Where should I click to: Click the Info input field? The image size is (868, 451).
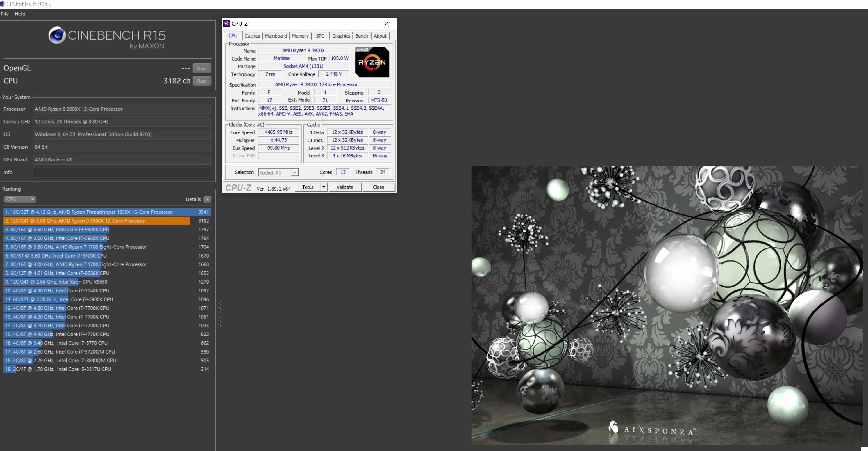tap(122, 172)
